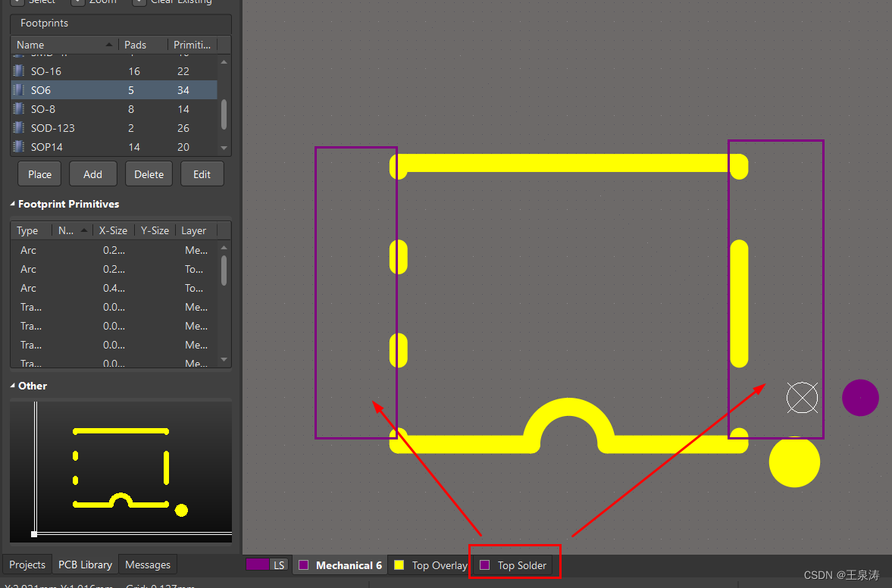Collapse the Footprint Primitives section
892x588 pixels.
(x=13, y=204)
